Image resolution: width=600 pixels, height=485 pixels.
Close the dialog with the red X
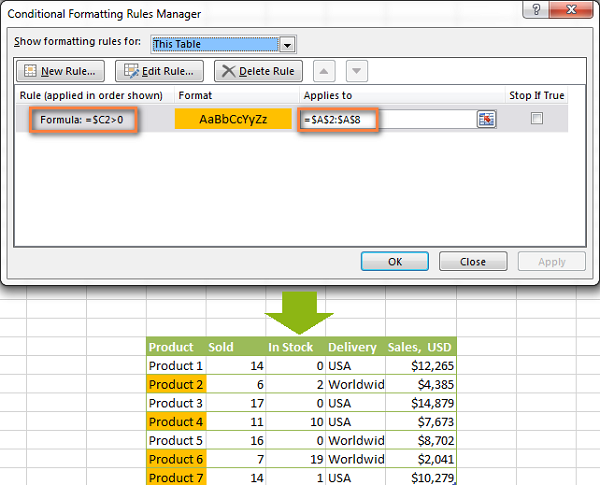[x=571, y=9]
